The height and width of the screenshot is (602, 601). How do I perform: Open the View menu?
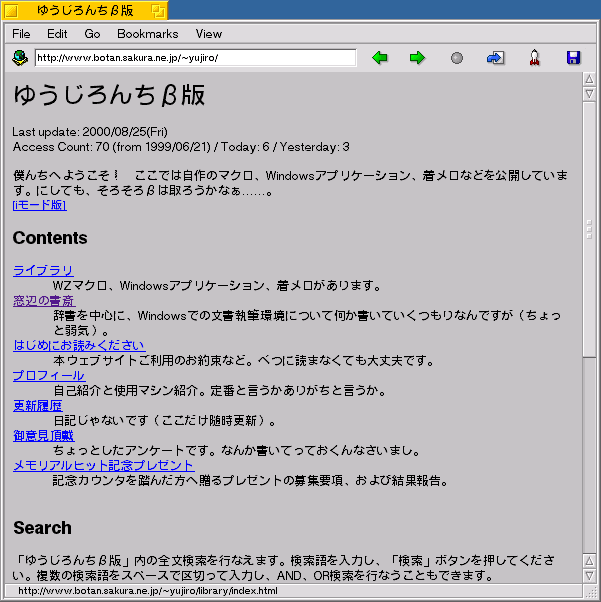(x=209, y=34)
